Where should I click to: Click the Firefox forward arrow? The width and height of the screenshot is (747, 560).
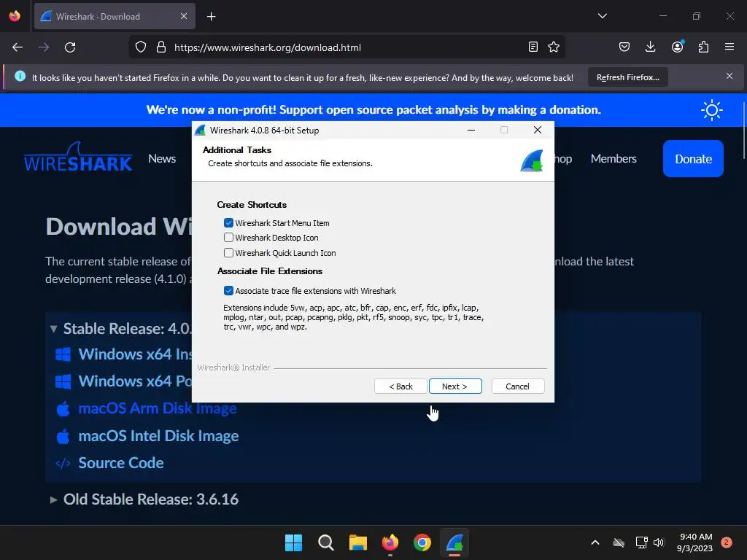click(44, 47)
